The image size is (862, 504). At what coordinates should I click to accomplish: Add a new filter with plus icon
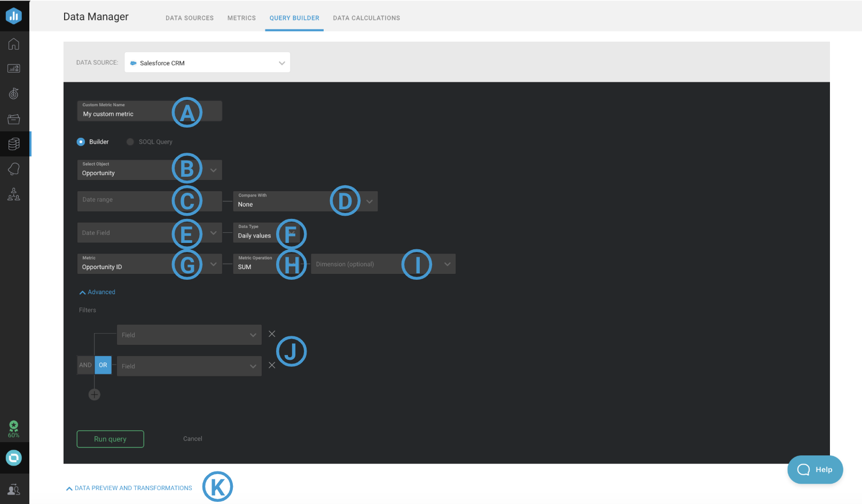[95, 395]
